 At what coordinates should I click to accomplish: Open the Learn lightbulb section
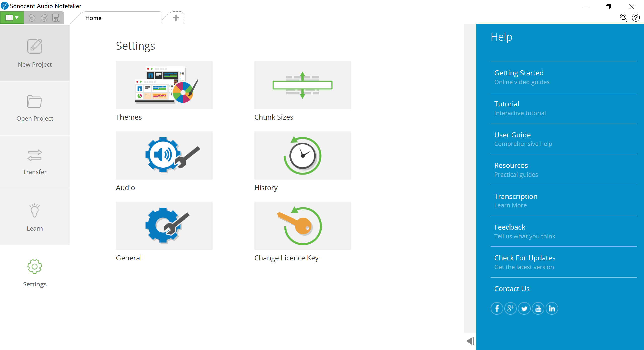(35, 217)
